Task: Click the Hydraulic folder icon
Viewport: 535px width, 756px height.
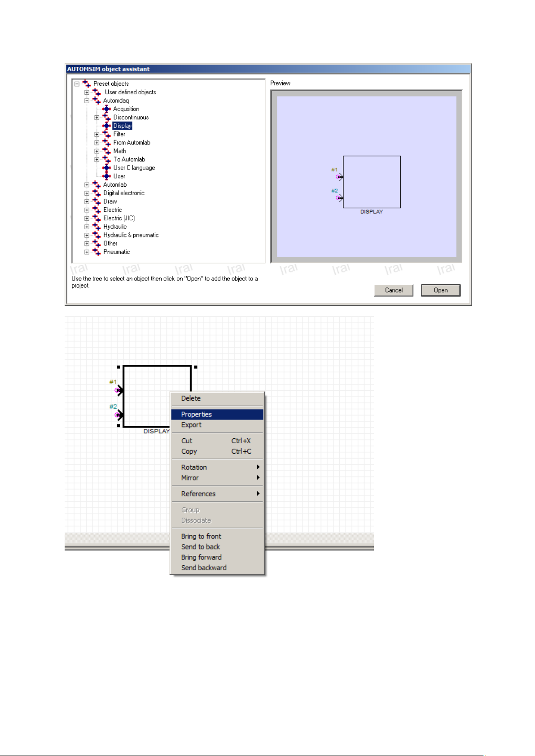Action: click(96, 227)
